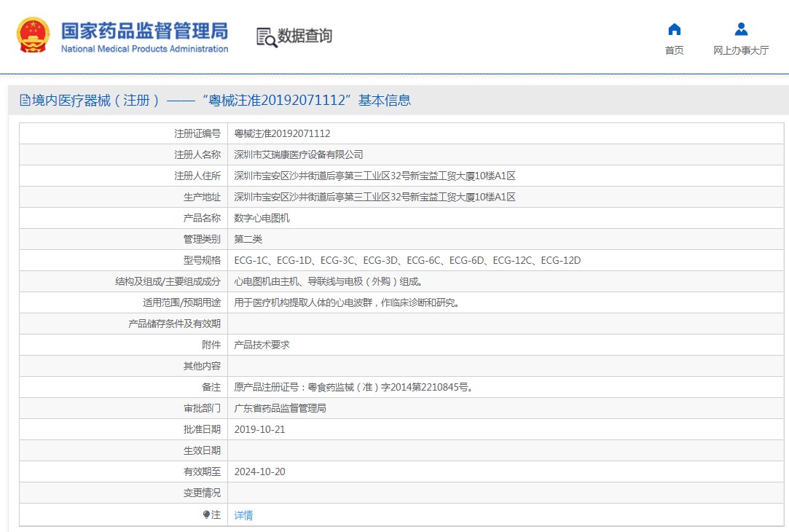Click the 注册人名称 label
The image size is (789, 532).
[197, 154]
